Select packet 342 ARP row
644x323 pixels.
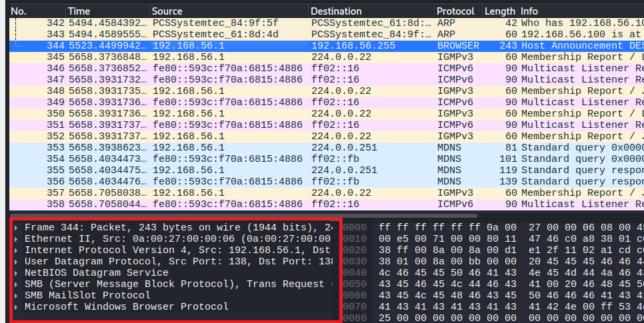point(327,23)
